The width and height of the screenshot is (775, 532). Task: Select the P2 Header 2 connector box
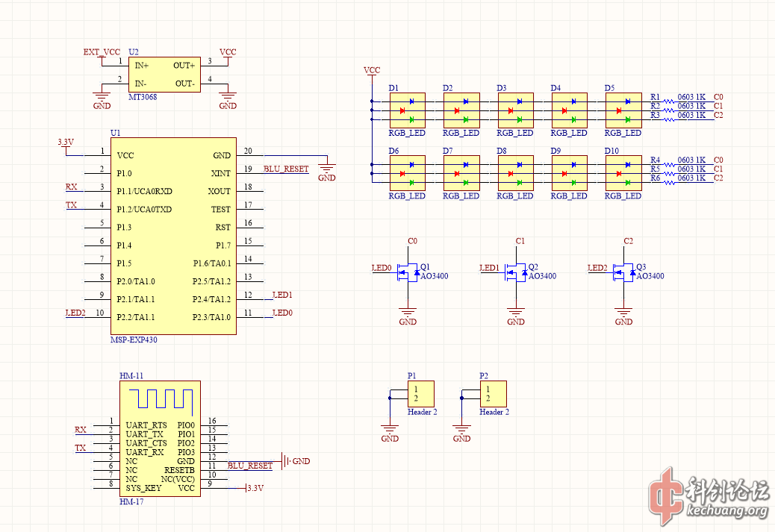[x=494, y=394]
